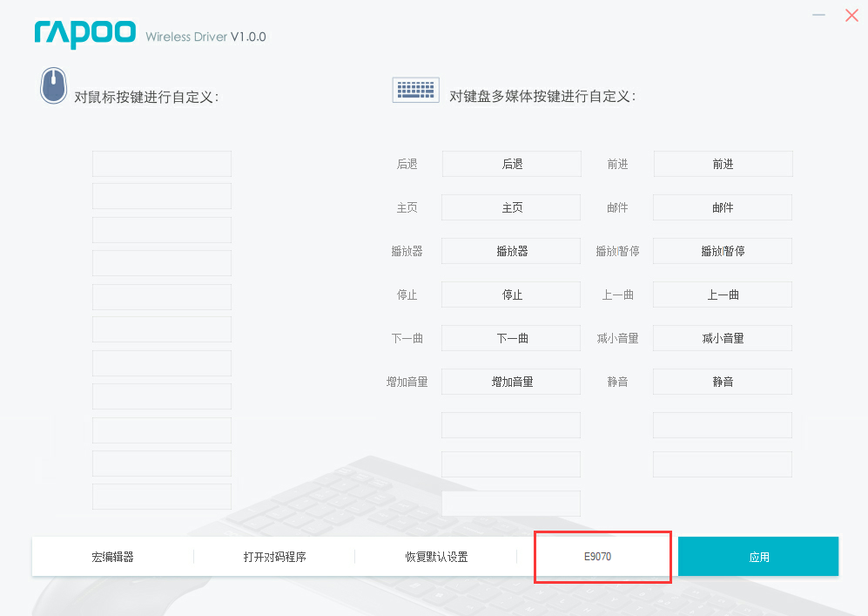
Task: Select the 播放器 key assignment field
Action: click(511, 251)
